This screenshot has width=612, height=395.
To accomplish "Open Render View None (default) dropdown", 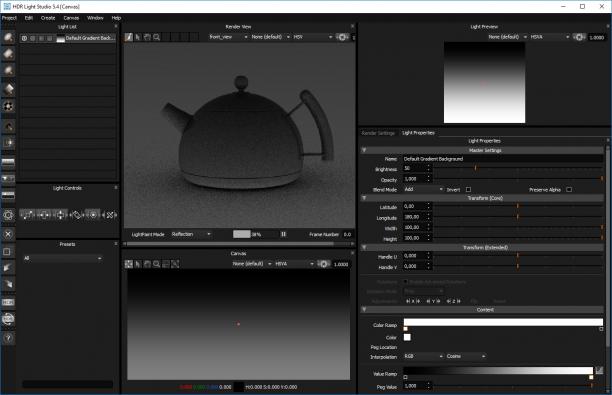I will click(270, 37).
